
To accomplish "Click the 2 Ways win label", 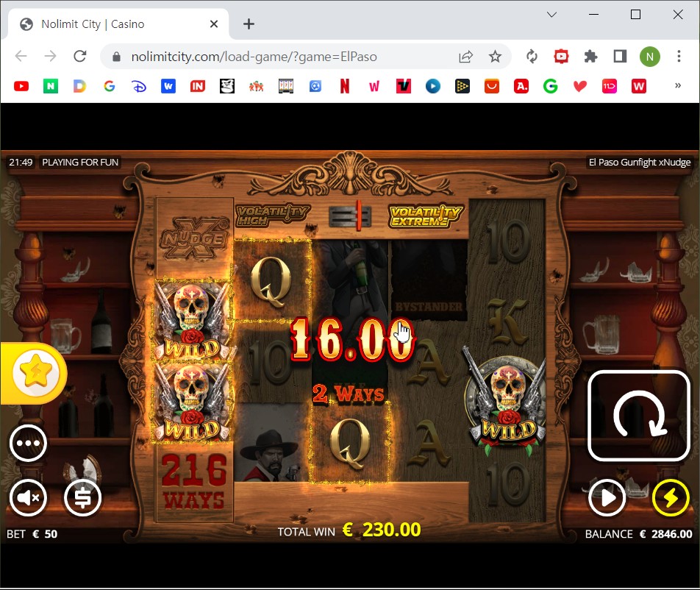I will pos(349,394).
